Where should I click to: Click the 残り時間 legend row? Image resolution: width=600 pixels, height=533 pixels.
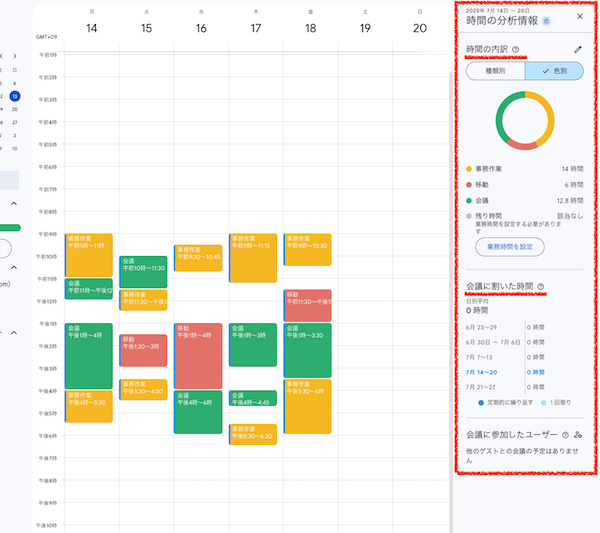pyautogui.click(x=525, y=216)
